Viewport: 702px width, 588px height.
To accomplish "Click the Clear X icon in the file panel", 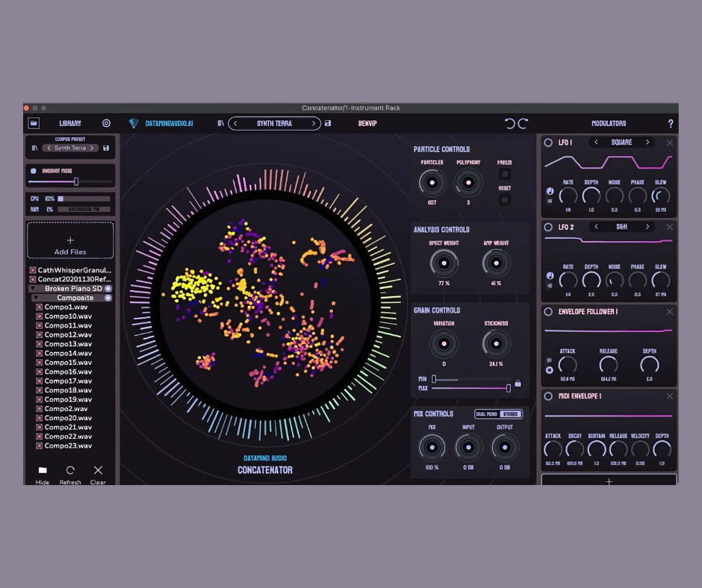I will [x=98, y=470].
